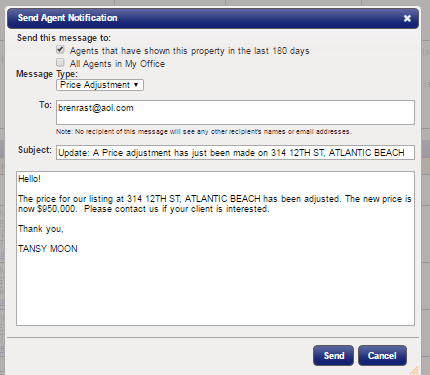The width and height of the screenshot is (430, 375).
Task: Click the Message Type dropdown arrow
Action: point(136,85)
